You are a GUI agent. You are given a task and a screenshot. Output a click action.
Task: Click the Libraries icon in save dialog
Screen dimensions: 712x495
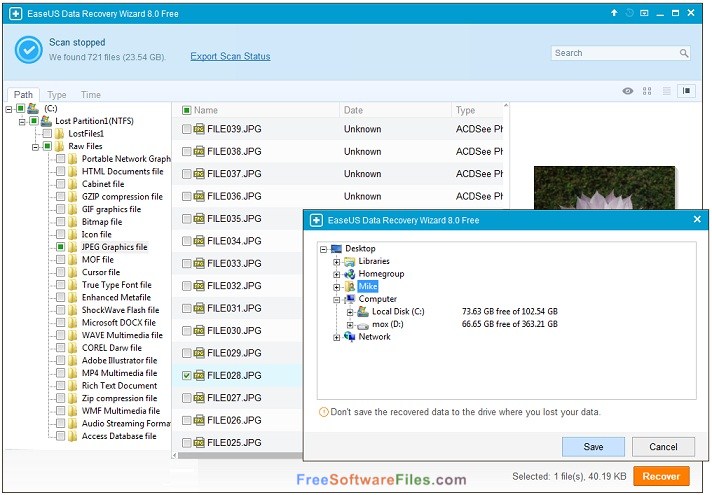(x=349, y=261)
